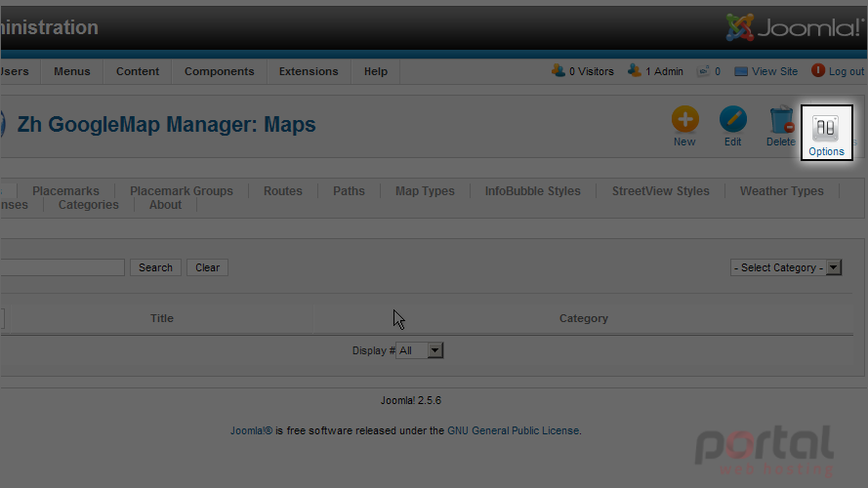The image size is (868, 488).
Task: Open the Menus menu
Action: (72, 71)
